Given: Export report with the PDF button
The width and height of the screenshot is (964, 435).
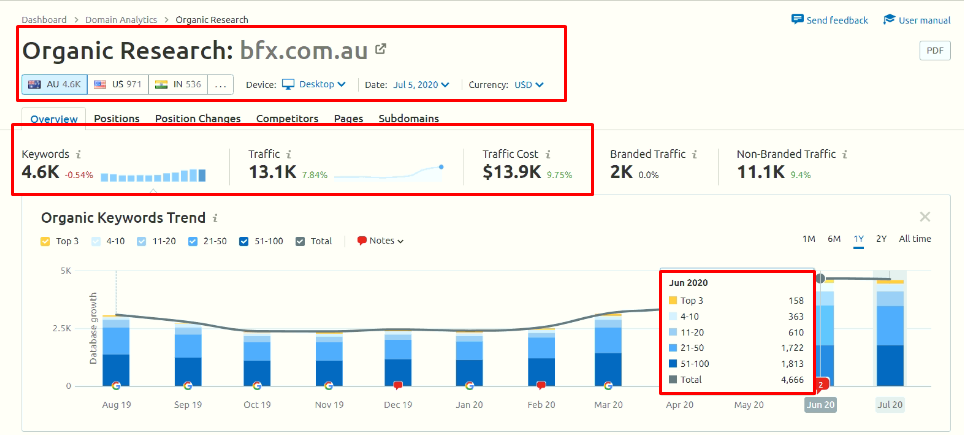Looking at the screenshot, I should (934, 51).
